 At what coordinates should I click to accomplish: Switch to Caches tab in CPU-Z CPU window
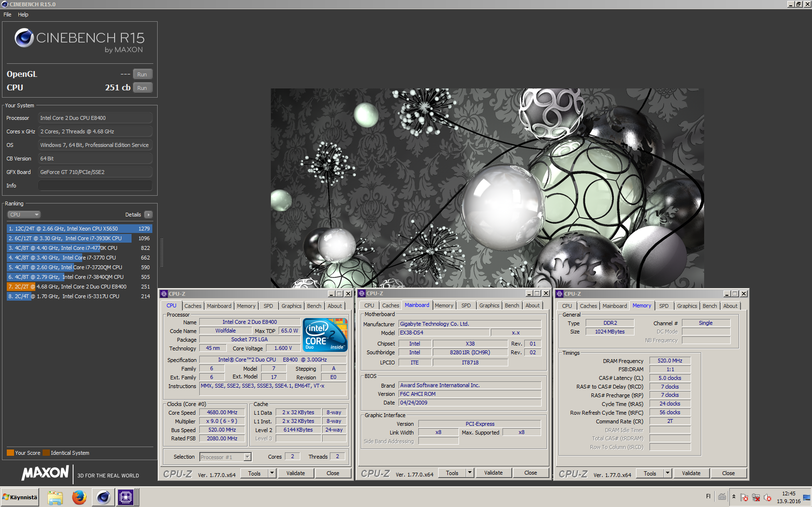192,306
